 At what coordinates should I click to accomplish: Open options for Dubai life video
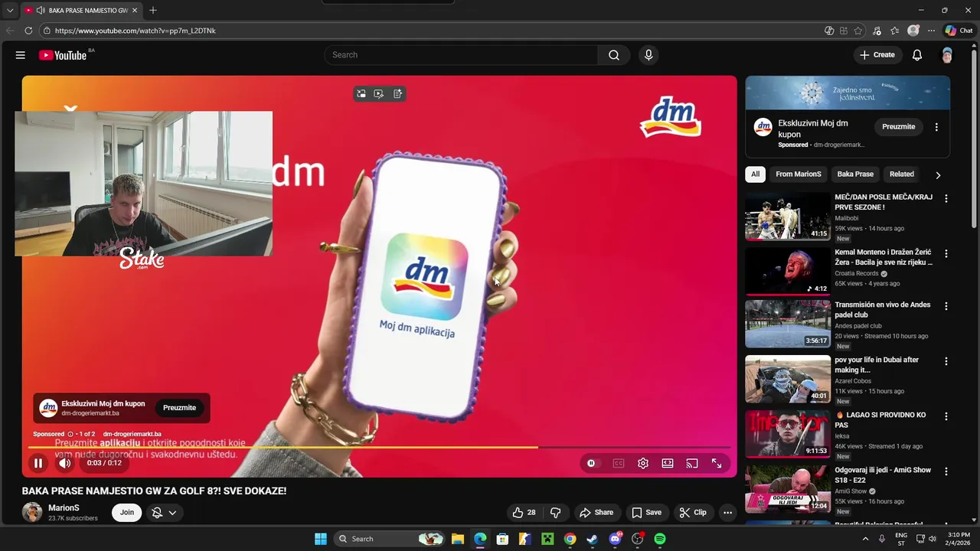[x=946, y=361]
